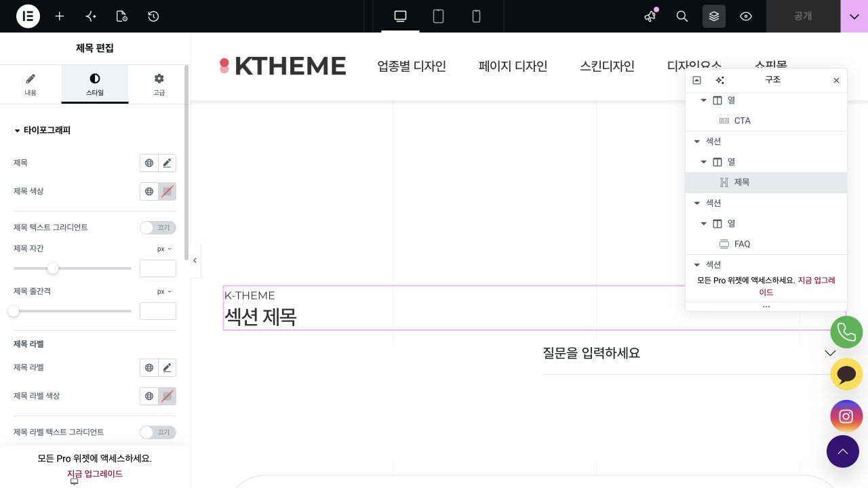Add a new element with plus icon
The height and width of the screenshot is (488, 868).
[x=60, y=16]
